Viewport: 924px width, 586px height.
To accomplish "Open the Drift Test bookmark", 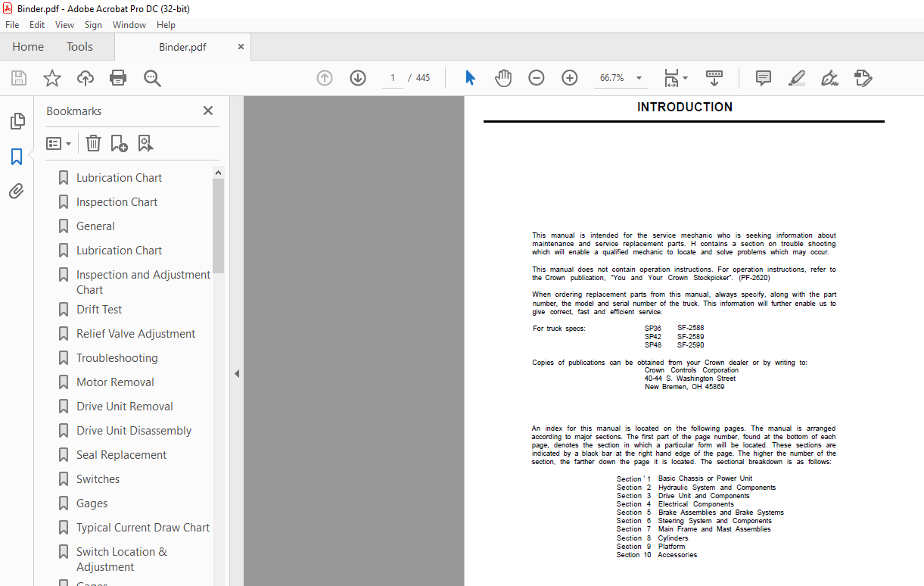I will [99, 310].
